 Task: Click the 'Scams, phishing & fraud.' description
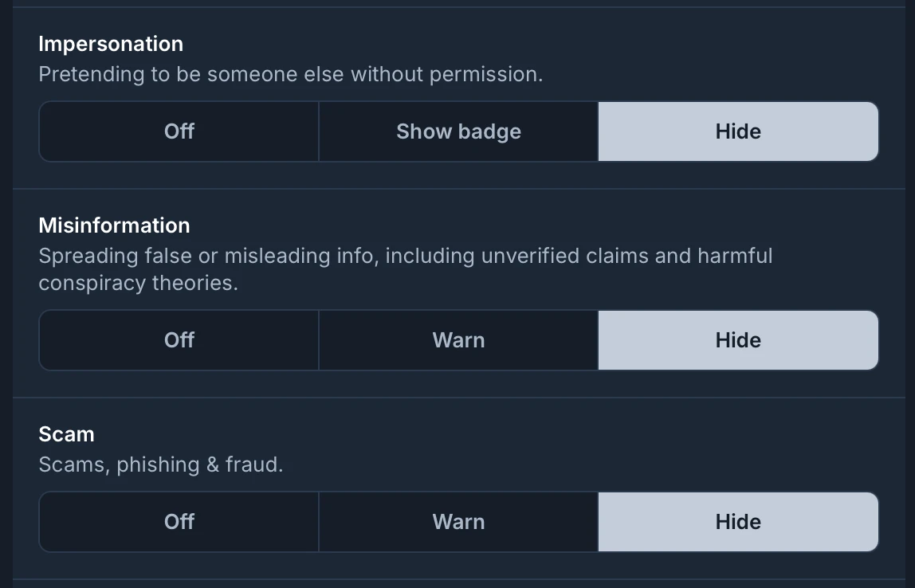click(x=160, y=465)
